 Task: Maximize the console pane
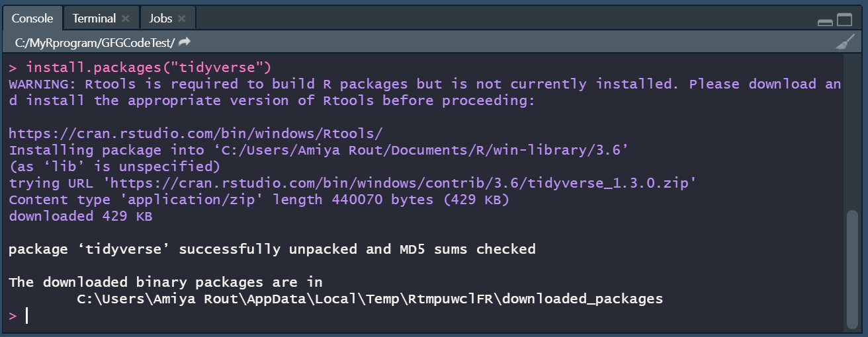(x=845, y=20)
